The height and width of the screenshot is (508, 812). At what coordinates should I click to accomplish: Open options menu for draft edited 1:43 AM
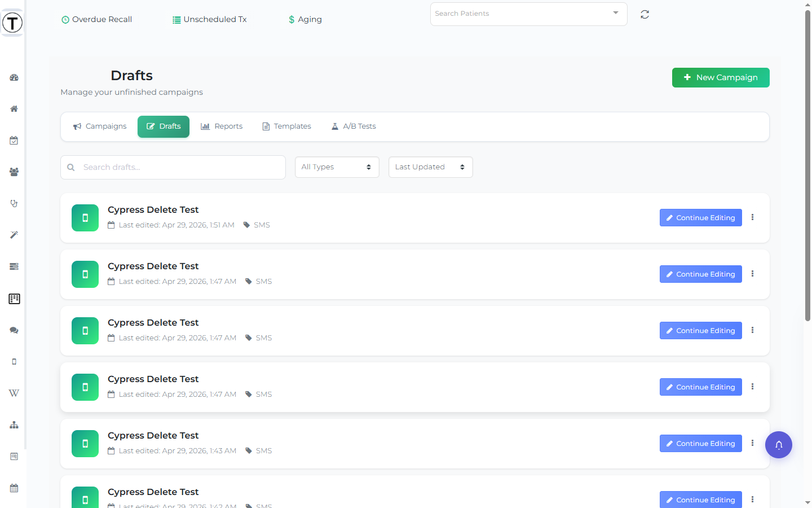point(752,443)
